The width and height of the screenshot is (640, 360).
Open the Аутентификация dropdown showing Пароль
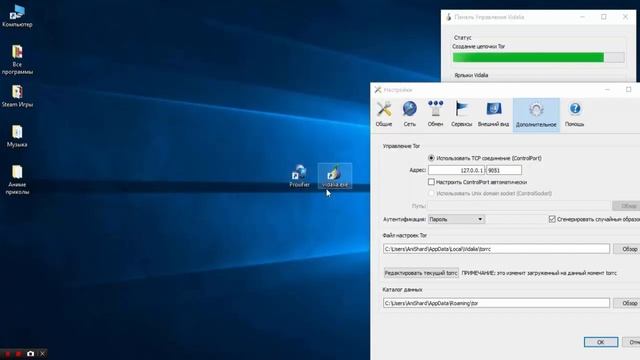456,219
